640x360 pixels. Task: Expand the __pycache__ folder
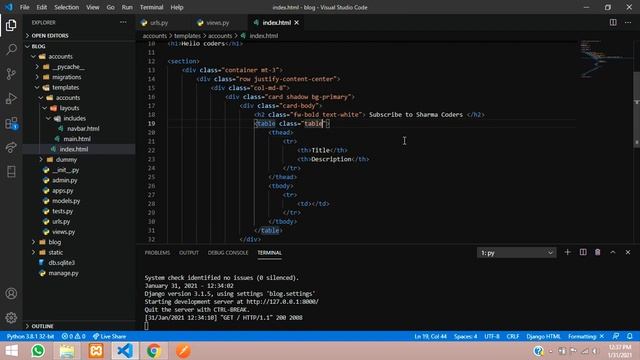tap(68, 67)
